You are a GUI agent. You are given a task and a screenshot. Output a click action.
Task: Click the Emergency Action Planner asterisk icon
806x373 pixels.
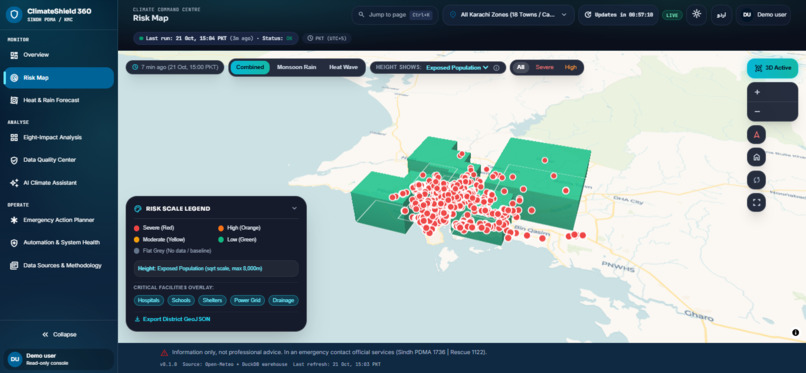click(x=14, y=220)
